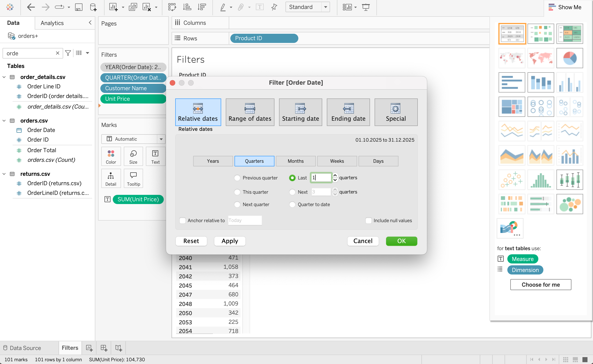Select the pie chart in Show Me
The image size is (593, 364).
point(569,58)
